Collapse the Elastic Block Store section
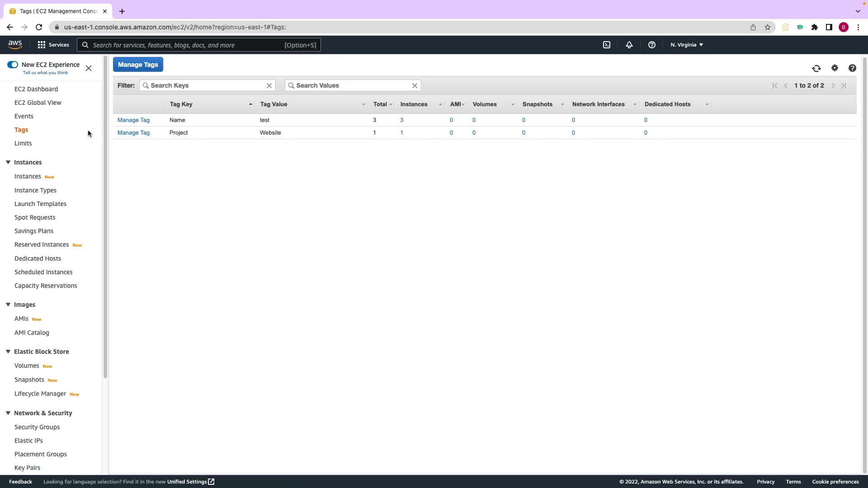The height and width of the screenshot is (488, 868). (x=8, y=352)
